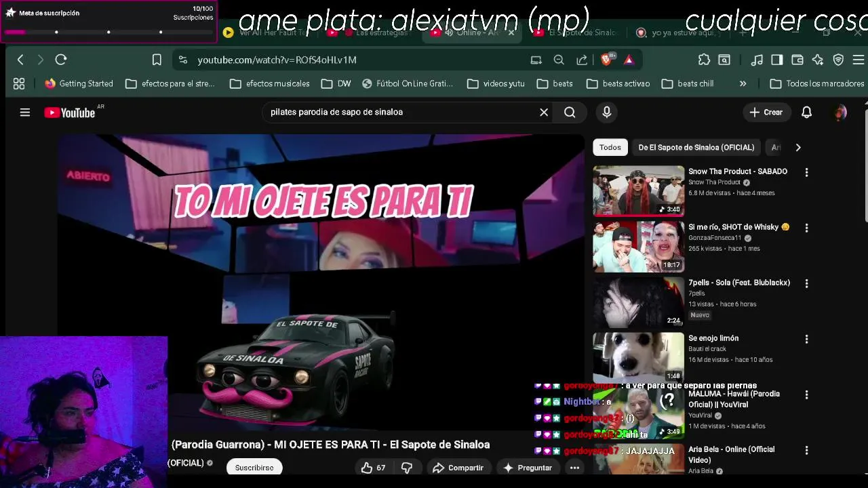868x488 pixels.
Task: Open 'Todos los marcadores' folder
Action: tap(817, 83)
